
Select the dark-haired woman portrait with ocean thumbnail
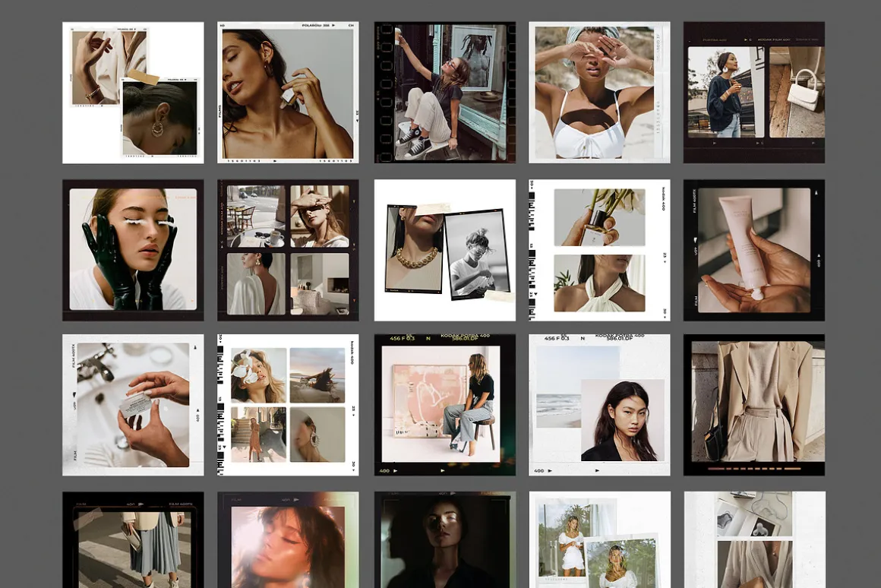click(x=599, y=406)
